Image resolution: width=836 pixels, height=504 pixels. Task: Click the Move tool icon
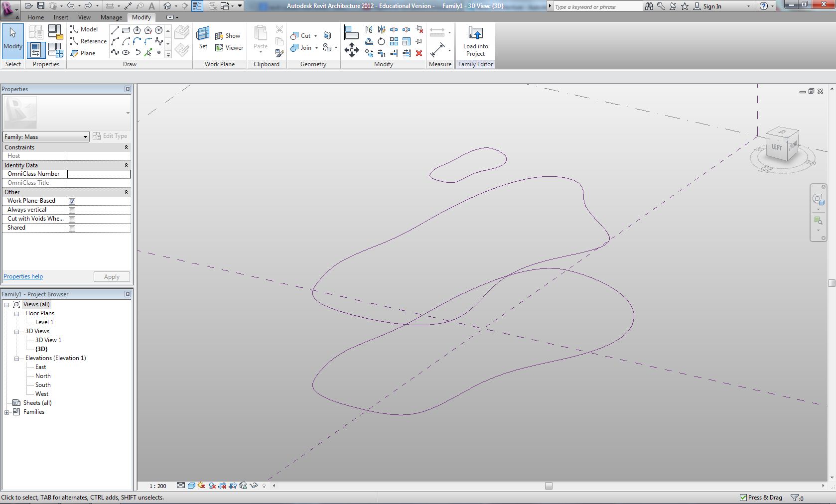point(352,50)
